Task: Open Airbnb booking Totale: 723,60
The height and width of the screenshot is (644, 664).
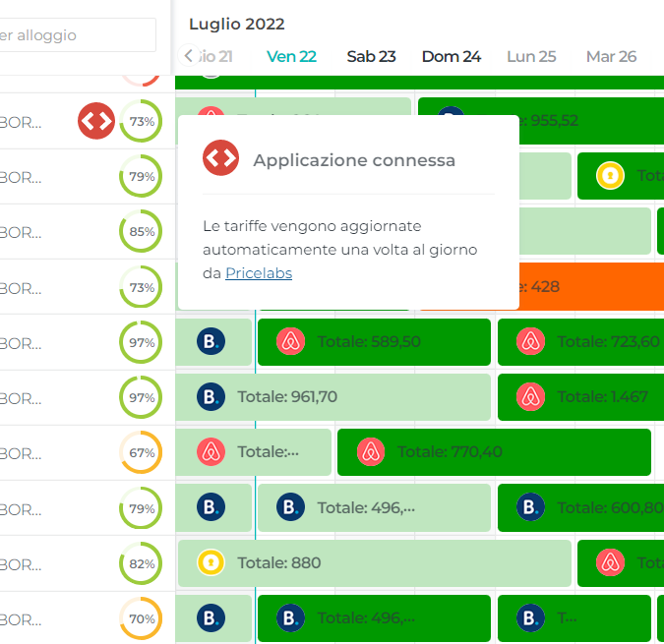Action: tap(580, 342)
